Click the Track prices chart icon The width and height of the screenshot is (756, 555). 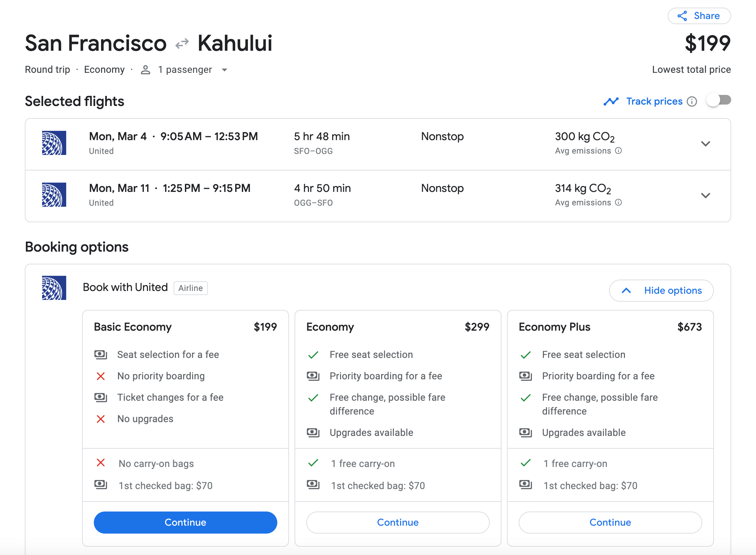tap(611, 101)
